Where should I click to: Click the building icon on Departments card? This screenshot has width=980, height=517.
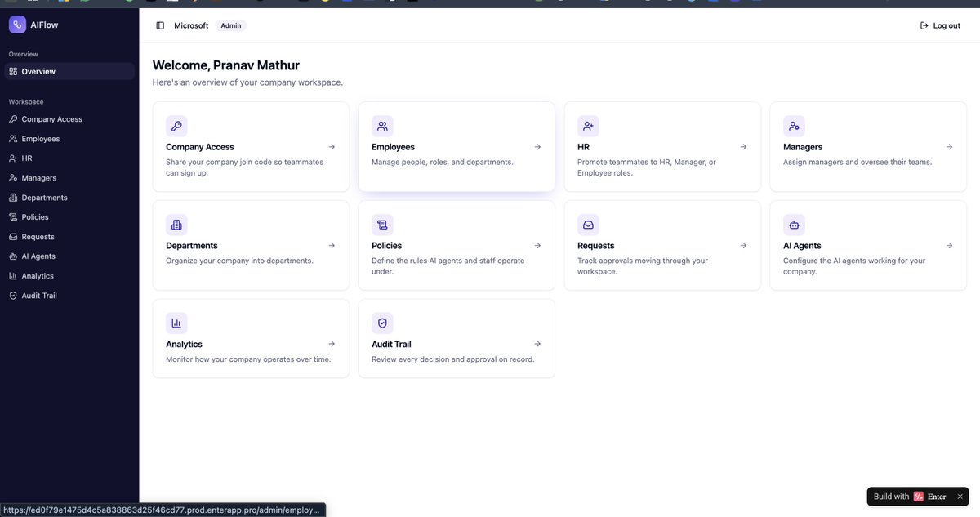click(176, 225)
